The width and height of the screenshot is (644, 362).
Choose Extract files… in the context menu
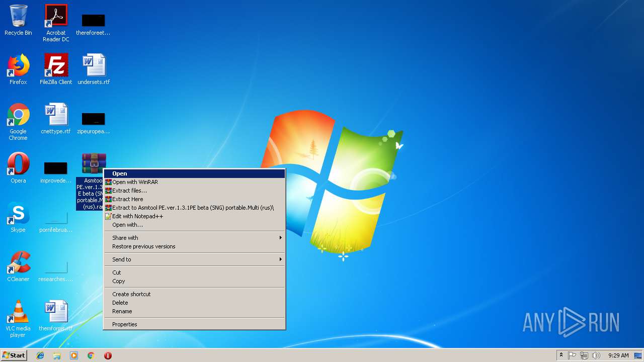pyautogui.click(x=194, y=191)
